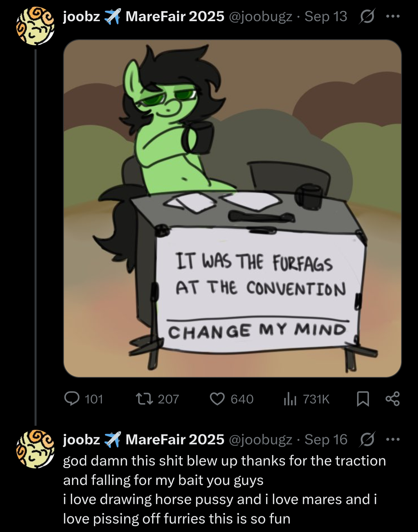Visit @joobugz handle on reply tweet
418x532 pixels.
260,440
